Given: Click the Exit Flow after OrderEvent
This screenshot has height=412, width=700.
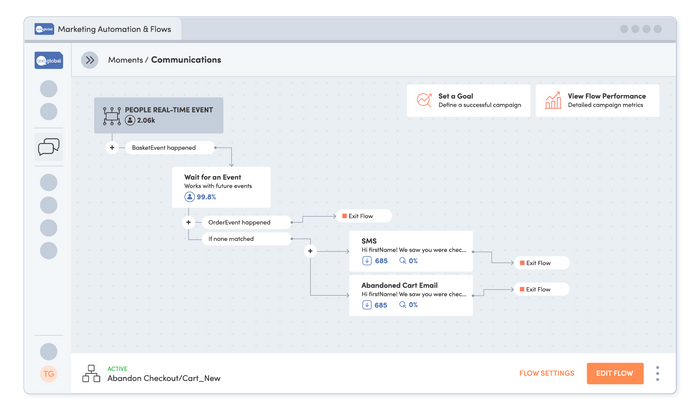Looking at the screenshot, I should pyautogui.click(x=363, y=215).
